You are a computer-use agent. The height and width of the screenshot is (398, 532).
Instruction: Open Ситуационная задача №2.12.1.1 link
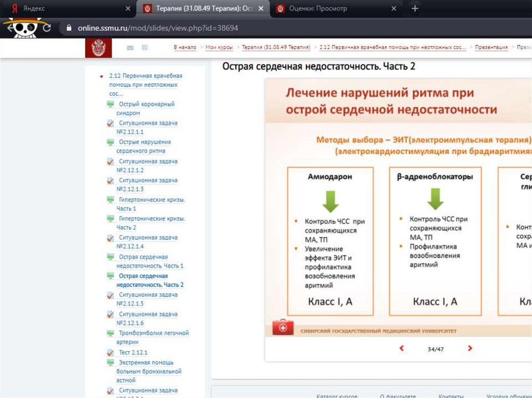[147, 128]
